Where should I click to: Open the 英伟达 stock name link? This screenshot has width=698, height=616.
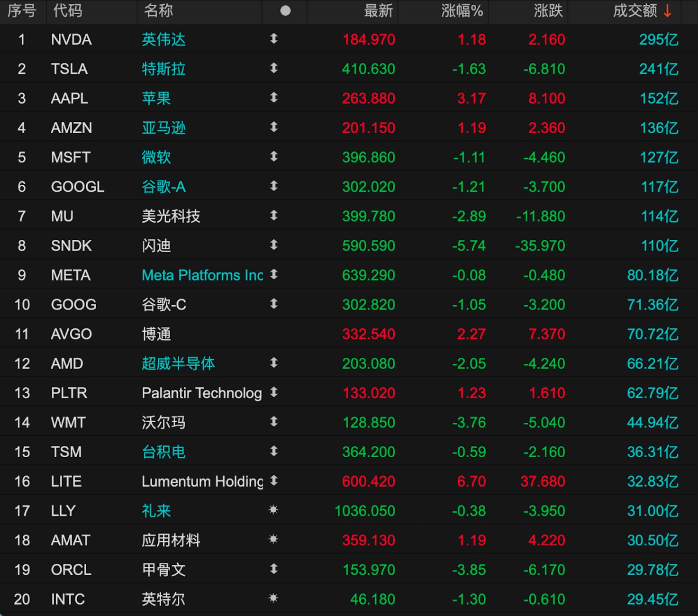pos(164,39)
